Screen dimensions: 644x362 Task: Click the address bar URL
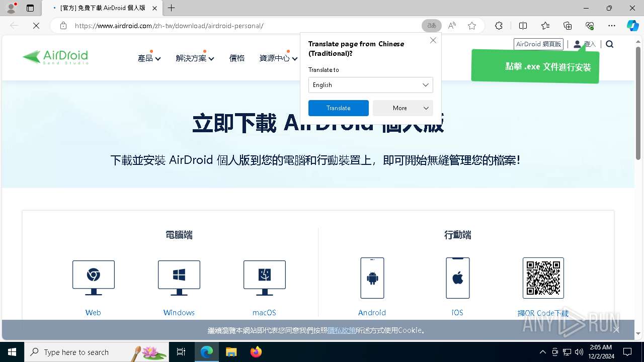(x=169, y=26)
